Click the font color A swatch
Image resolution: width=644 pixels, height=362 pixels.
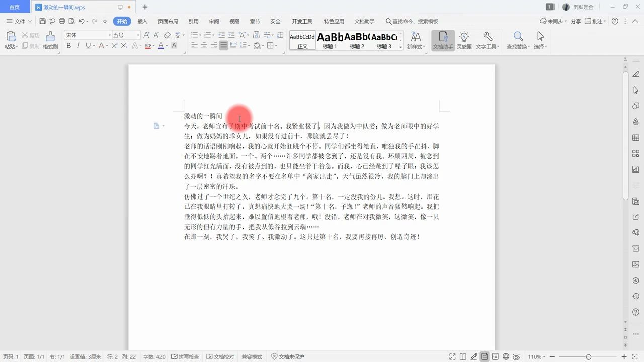pyautogui.click(x=160, y=46)
